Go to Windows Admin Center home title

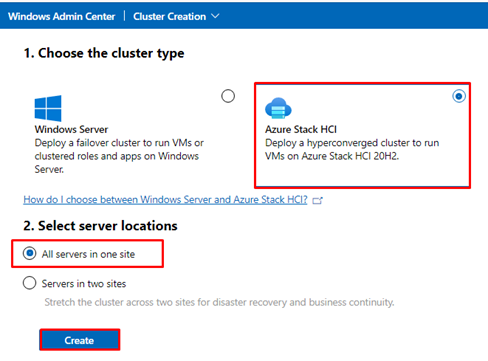tap(62, 16)
